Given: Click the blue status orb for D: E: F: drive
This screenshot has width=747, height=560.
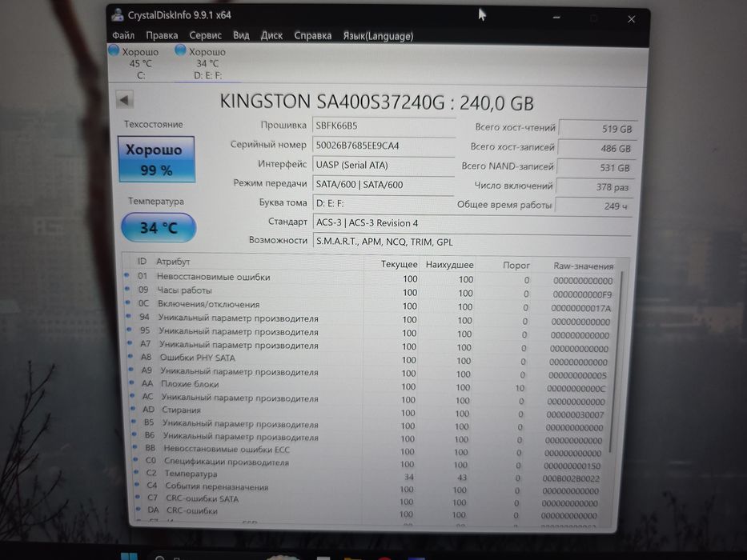Looking at the screenshot, I should click(x=181, y=50).
